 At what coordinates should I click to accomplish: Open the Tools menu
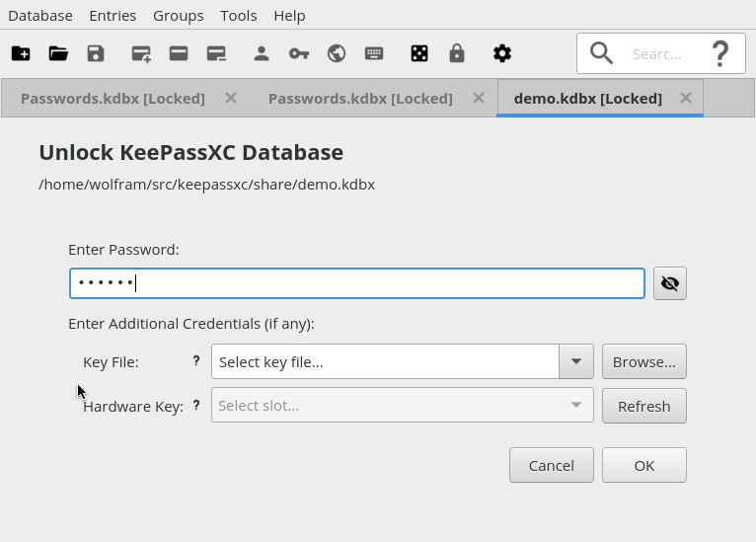239,16
